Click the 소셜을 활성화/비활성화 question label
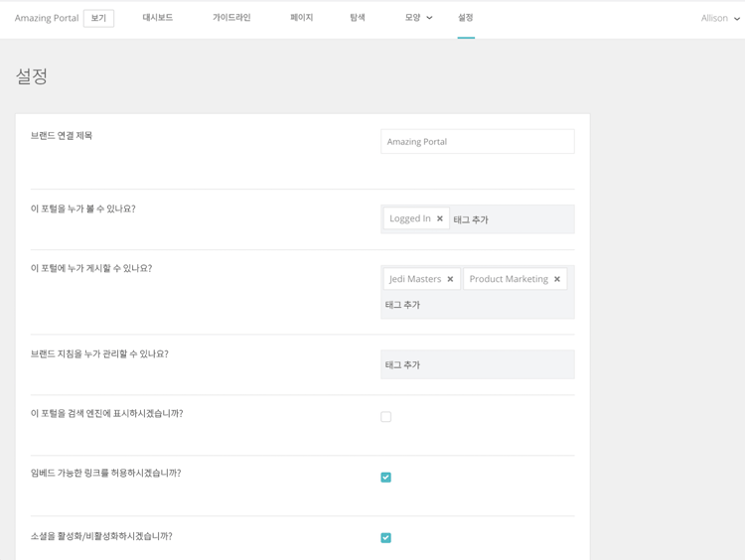The width and height of the screenshot is (745, 560). click(x=101, y=536)
